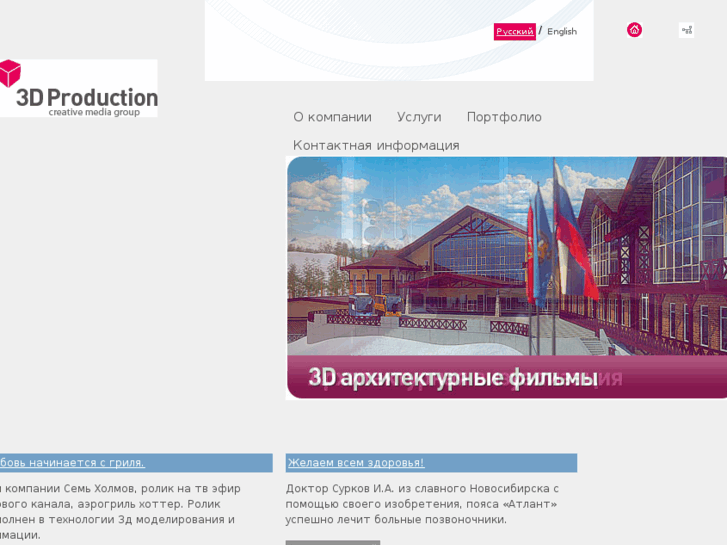The image size is (727, 545).
Task: Open the 'начинается с гриля' news link
Action: coord(72,462)
